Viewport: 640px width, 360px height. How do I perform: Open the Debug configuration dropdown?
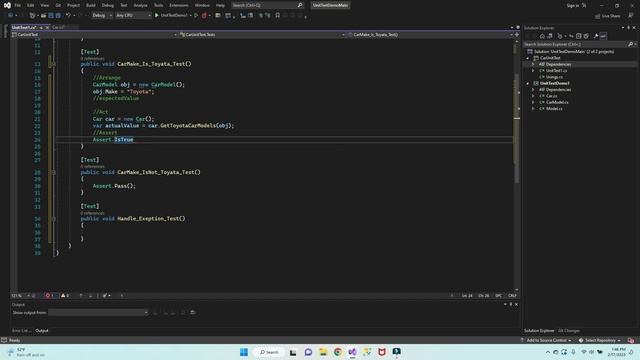[102, 16]
